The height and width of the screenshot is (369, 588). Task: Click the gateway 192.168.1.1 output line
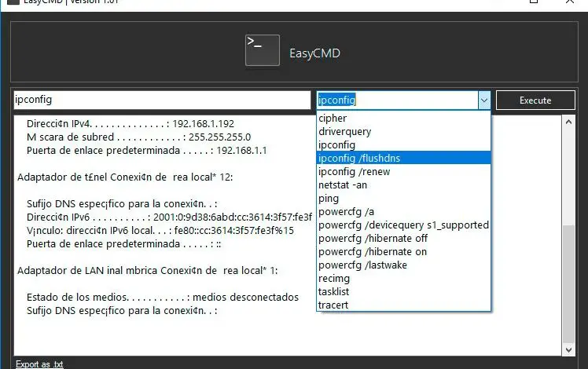click(147, 151)
